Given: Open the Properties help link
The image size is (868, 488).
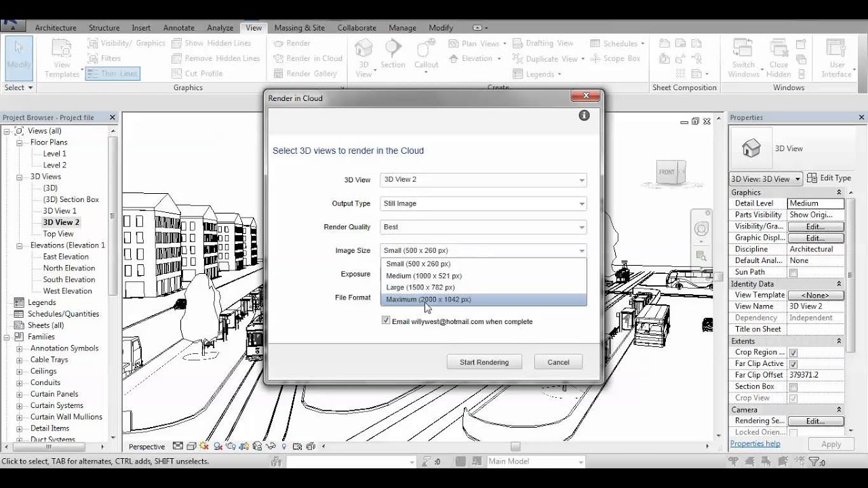Looking at the screenshot, I should click(x=755, y=444).
